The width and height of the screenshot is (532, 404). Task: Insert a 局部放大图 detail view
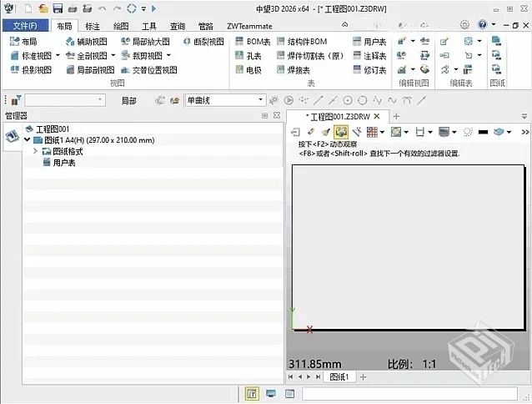[x=145, y=42]
